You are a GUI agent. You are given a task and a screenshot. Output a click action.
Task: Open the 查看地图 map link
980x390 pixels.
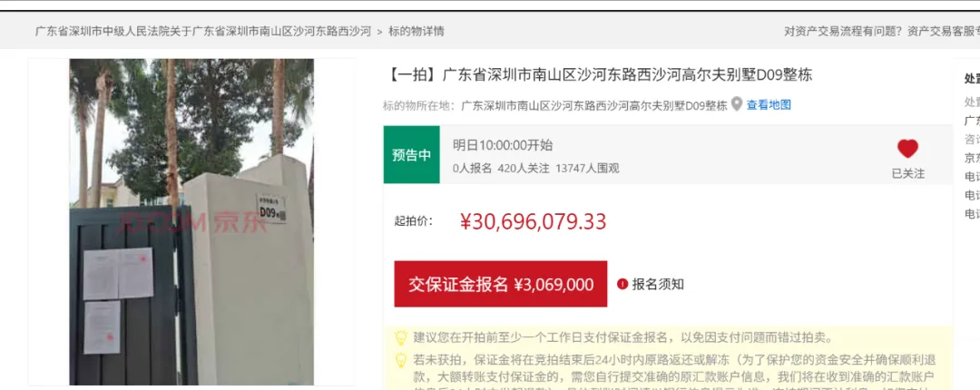coord(769,105)
